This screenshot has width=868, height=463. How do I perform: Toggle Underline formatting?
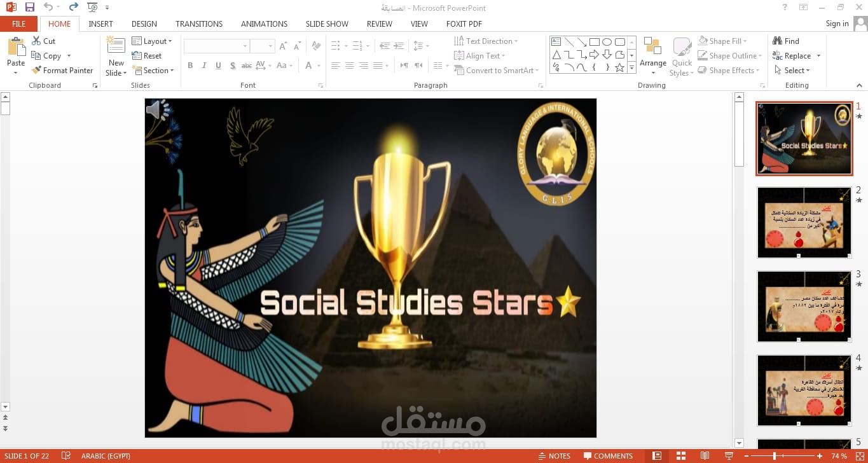click(218, 66)
